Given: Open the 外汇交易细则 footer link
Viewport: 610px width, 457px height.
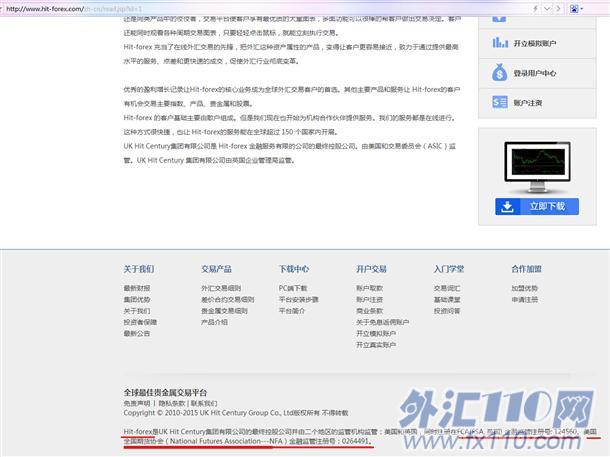Looking at the screenshot, I should (x=221, y=288).
